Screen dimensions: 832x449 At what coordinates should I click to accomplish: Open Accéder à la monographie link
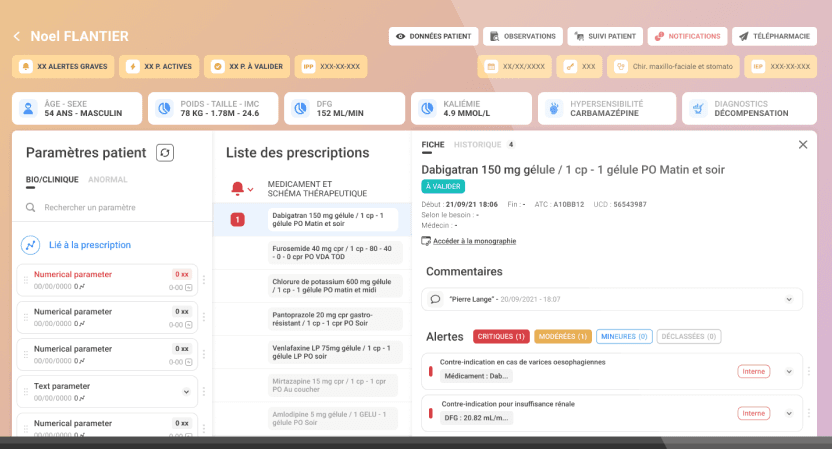click(474, 241)
